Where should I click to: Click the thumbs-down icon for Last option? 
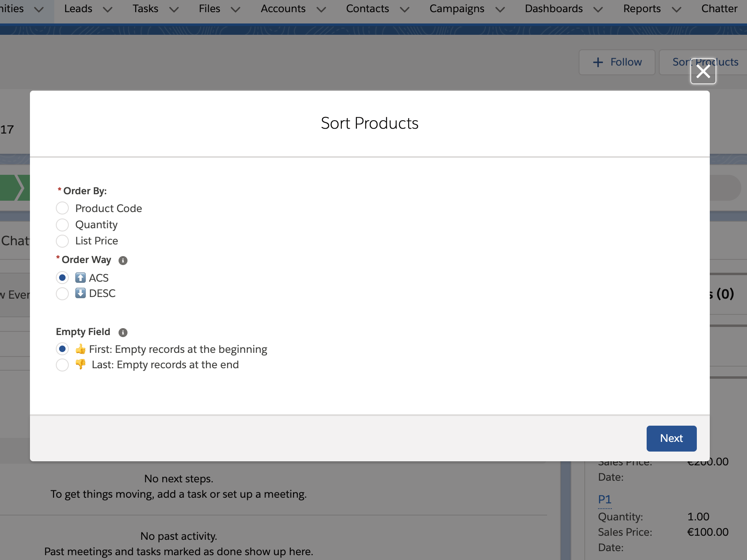click(x=81, y=364)
